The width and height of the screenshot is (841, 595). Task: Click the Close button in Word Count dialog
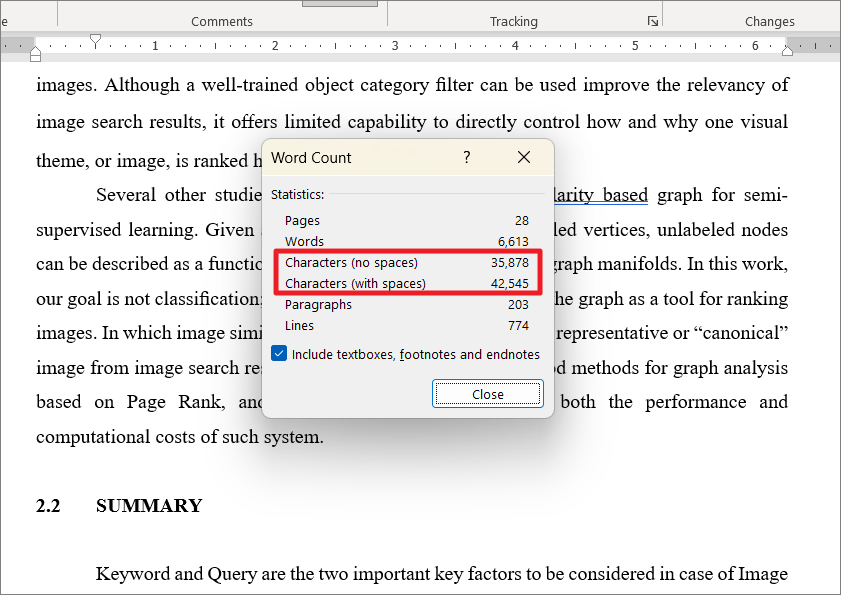[x=487, y=394]
